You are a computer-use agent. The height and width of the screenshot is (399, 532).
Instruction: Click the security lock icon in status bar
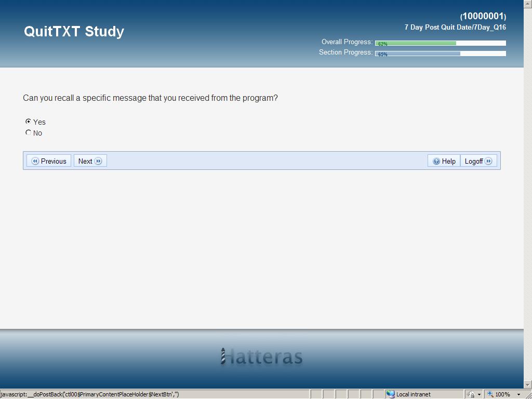(x=471, y=394)
